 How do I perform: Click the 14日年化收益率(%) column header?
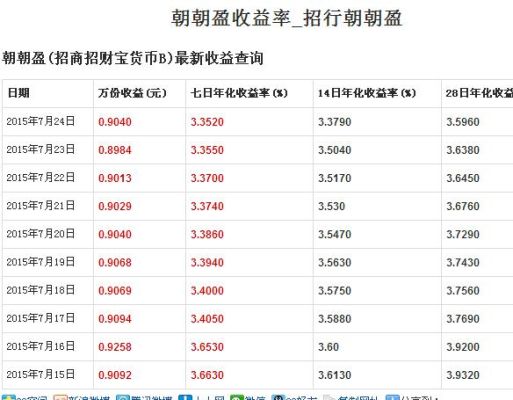367,93
